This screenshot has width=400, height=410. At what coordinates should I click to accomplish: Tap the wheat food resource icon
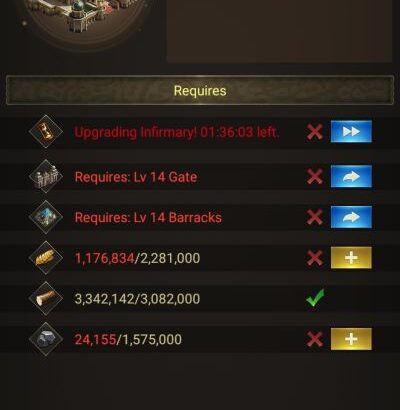pos(46,258)
